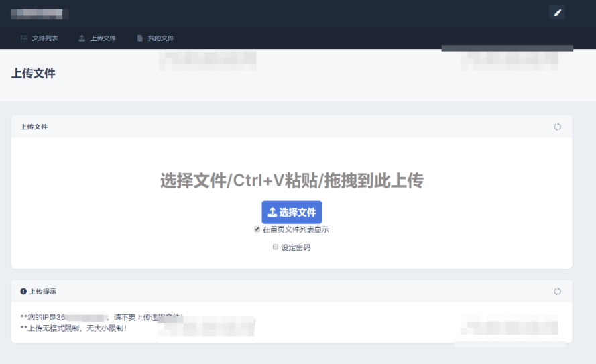
Task: Uncheck 在首页文件列表显示 checkbox
Action: coord(257,229)
